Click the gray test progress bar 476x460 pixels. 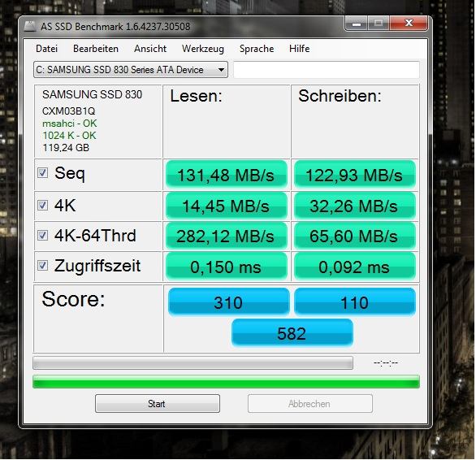(193, 362)
